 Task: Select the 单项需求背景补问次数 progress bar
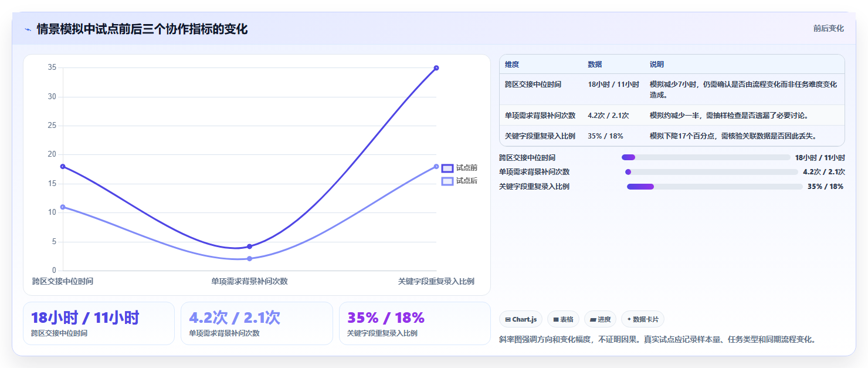click(712, 172)
